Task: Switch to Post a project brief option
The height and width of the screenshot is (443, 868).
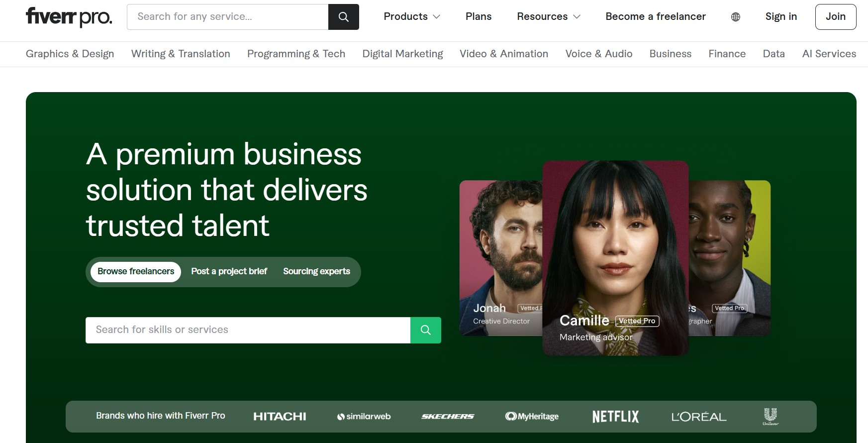Action: [229, 272]
